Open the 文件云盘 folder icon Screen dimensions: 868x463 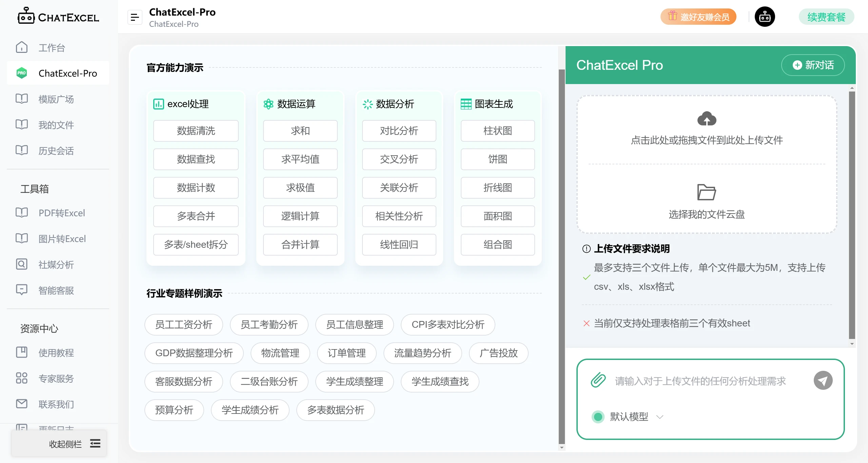[x=707, y=192]
